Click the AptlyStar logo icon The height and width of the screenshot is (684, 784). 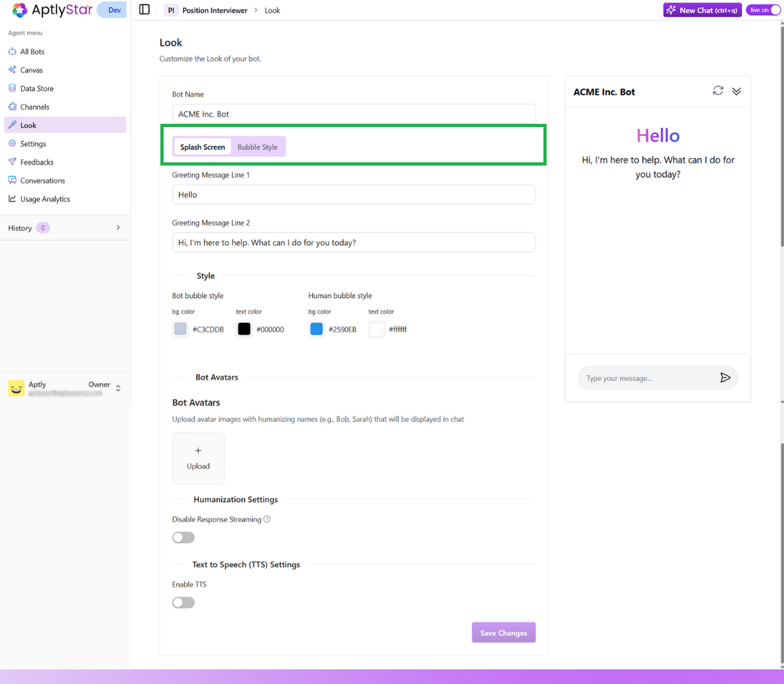point(20,10)
